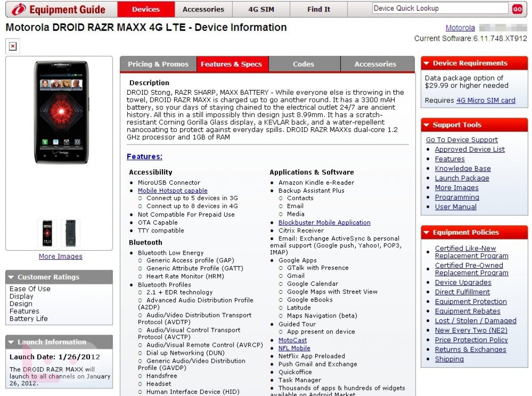The height and width of the screenshot is (396, 532).
Task: Click the broken image icon below title
Action: [x=13, y=46]
